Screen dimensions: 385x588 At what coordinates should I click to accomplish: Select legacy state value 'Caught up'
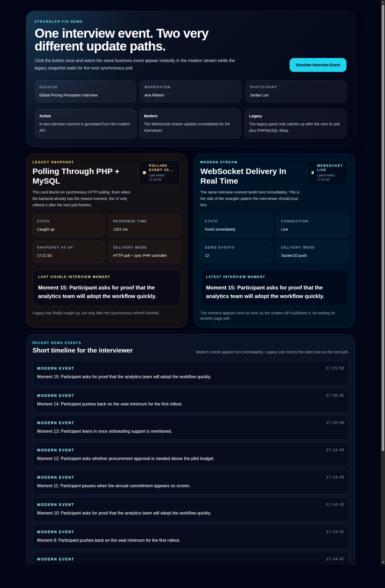(x=46, y=229)
